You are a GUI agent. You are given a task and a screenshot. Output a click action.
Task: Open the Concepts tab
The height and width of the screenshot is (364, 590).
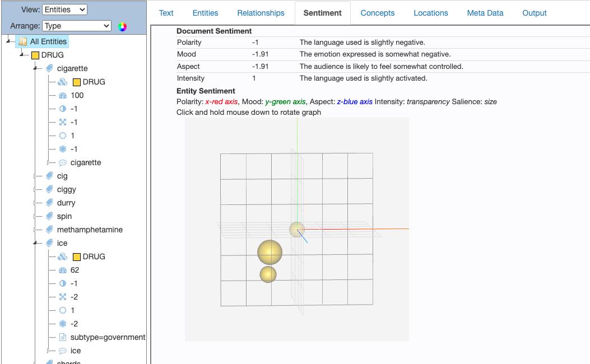377,13
